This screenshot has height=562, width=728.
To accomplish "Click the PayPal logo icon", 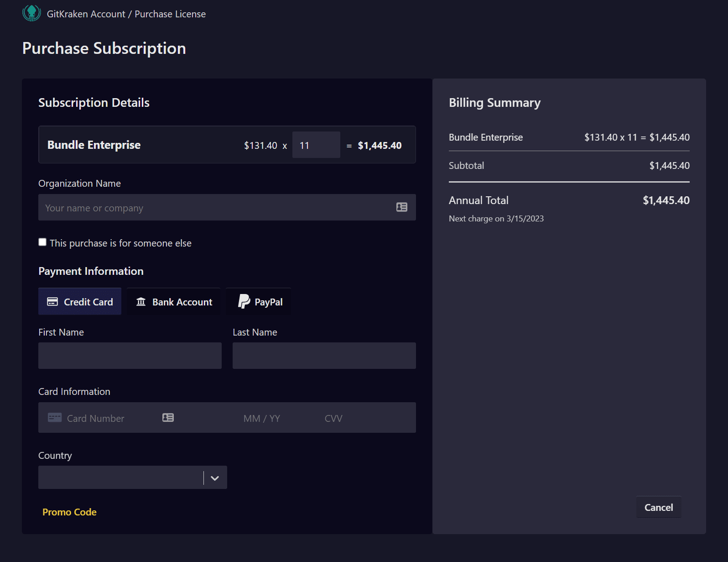I will (x=244, y=301).
